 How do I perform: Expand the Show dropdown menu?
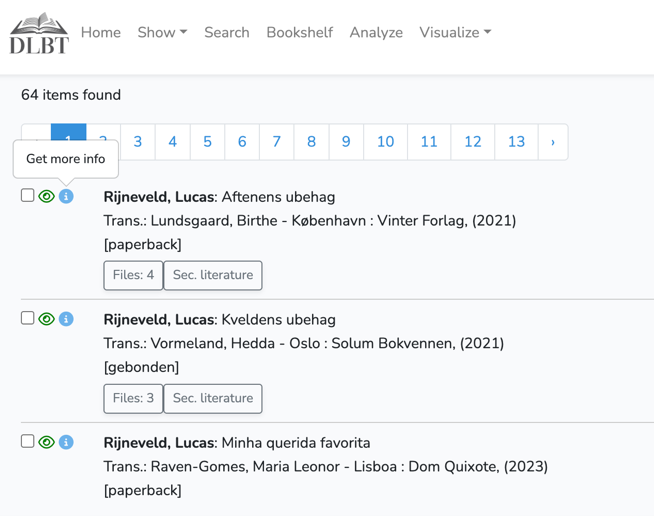point(162,32)
